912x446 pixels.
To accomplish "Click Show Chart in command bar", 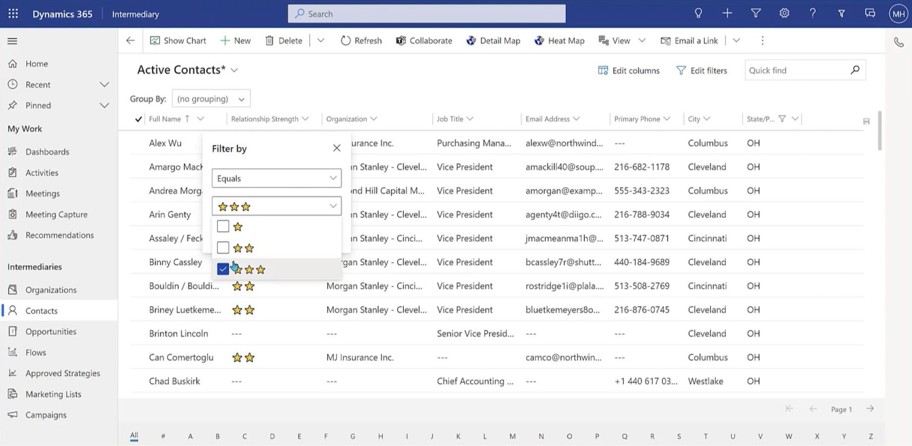I will [x=178, y=41].
